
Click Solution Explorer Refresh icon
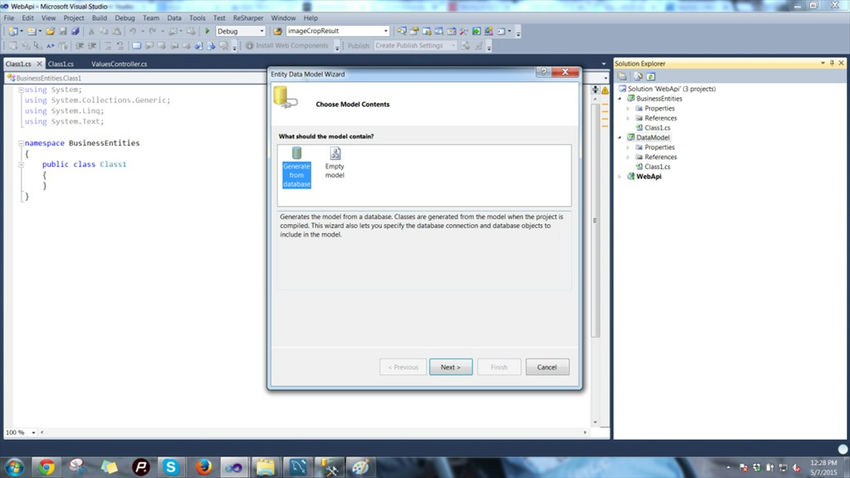(x=651, y=76)
